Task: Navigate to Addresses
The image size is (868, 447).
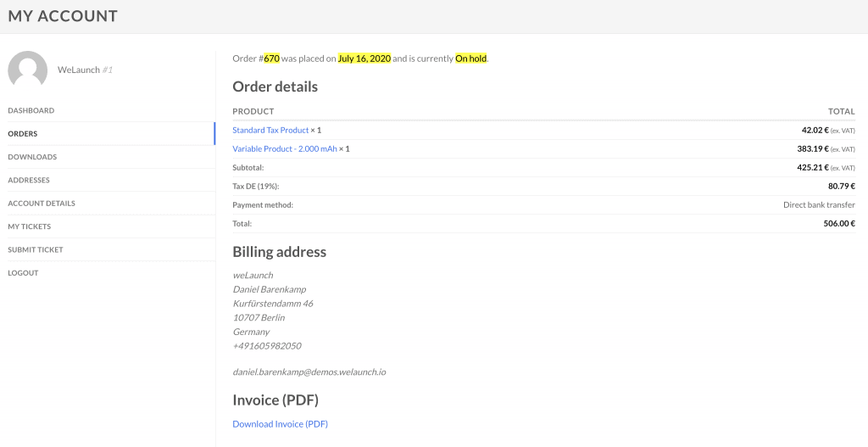Action: (x=29, y=180)
